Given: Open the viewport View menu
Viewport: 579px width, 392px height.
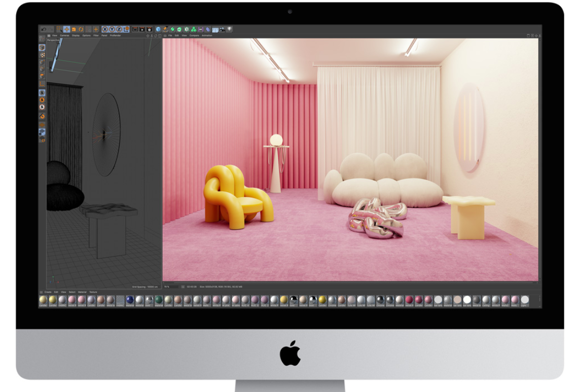Looking at the screenshot, I should [x=55, y=35].
